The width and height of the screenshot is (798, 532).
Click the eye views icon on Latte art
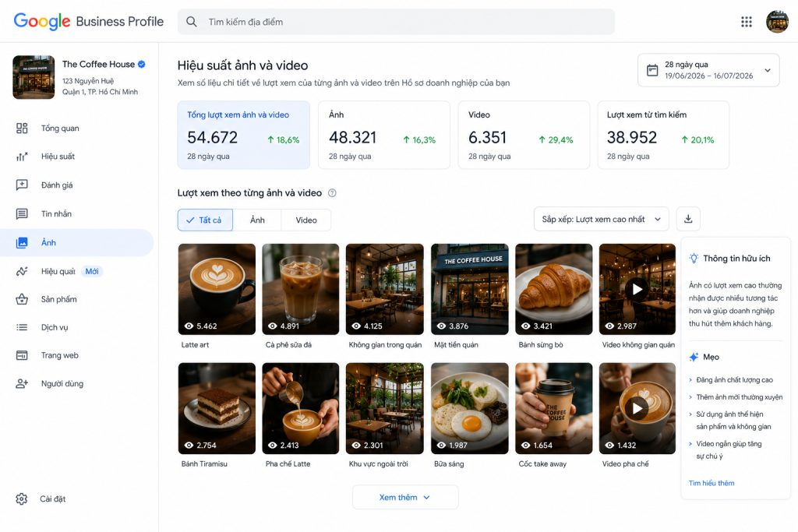pyautogui.click(x=189, y=326)
